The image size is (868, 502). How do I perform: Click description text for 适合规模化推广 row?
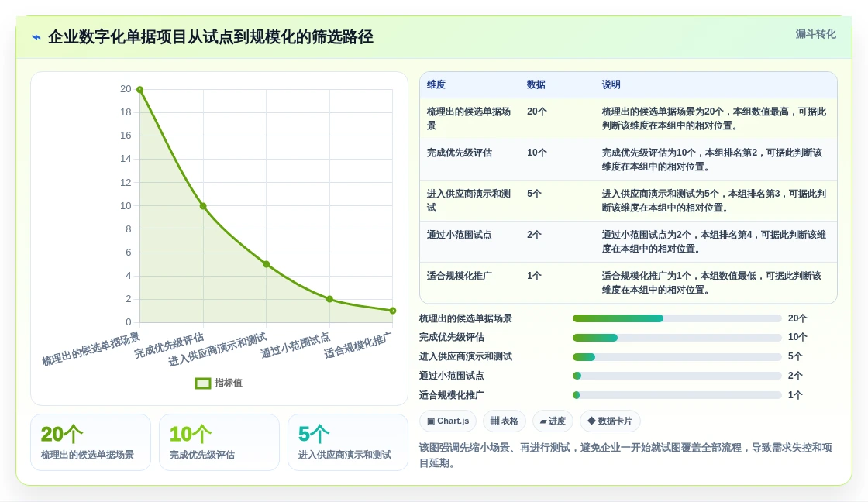tap(712, 283)
